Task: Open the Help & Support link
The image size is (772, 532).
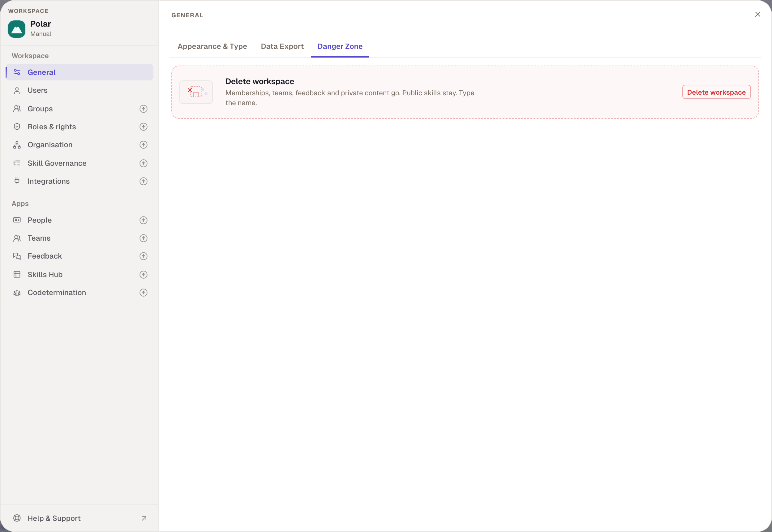Action: pos(80,518)
